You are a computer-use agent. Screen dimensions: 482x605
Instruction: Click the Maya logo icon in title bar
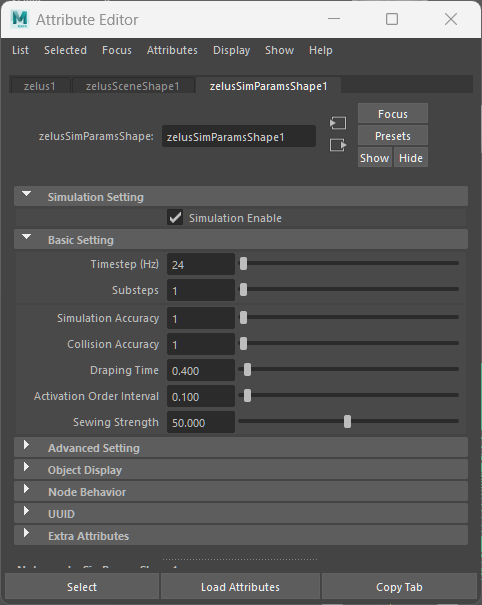[x=20, y=19]
